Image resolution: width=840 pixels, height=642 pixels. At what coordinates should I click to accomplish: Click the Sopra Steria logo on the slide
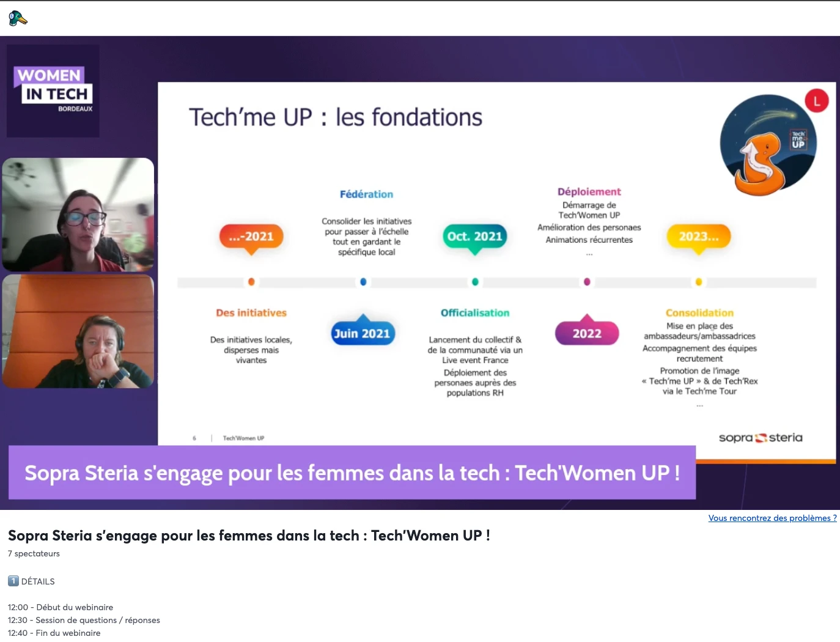760,438
